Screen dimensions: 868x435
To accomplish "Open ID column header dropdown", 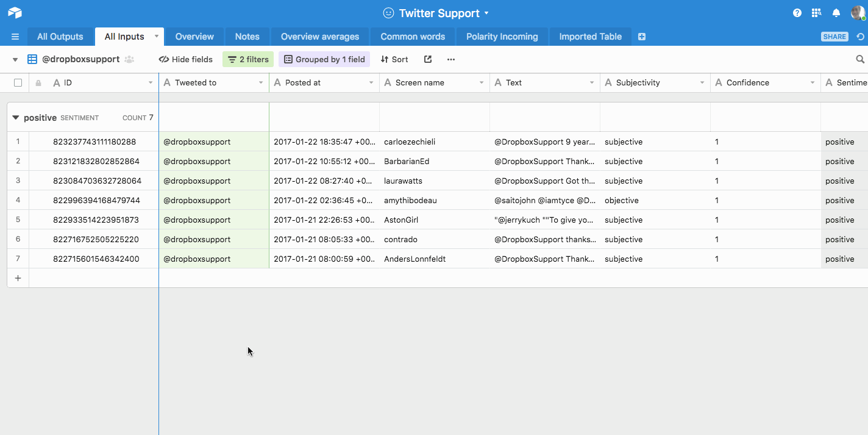I will (x=151, y=83).
